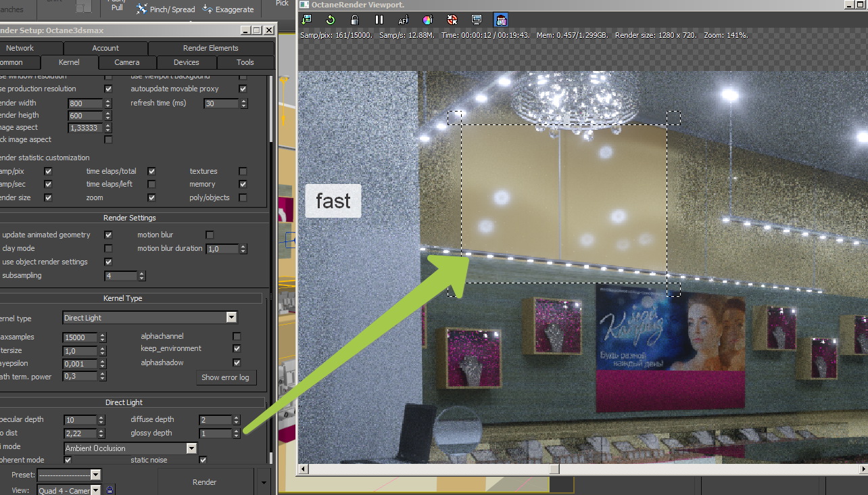Click the lock view icon beside View dropdown
The width and height of the screenshot is (868, 495).
110,490
